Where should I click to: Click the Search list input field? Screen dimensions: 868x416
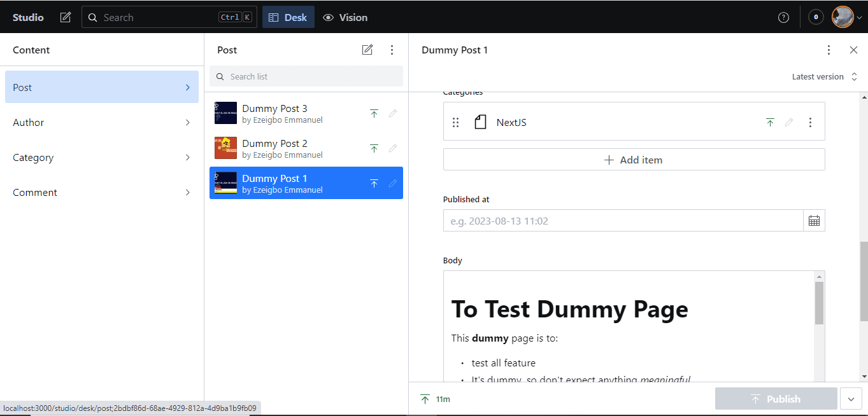(312, 76)
